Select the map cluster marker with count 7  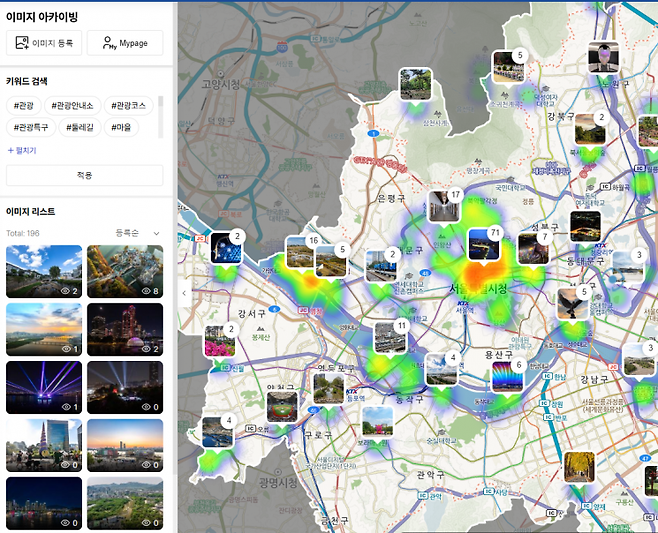coord(532,248)
